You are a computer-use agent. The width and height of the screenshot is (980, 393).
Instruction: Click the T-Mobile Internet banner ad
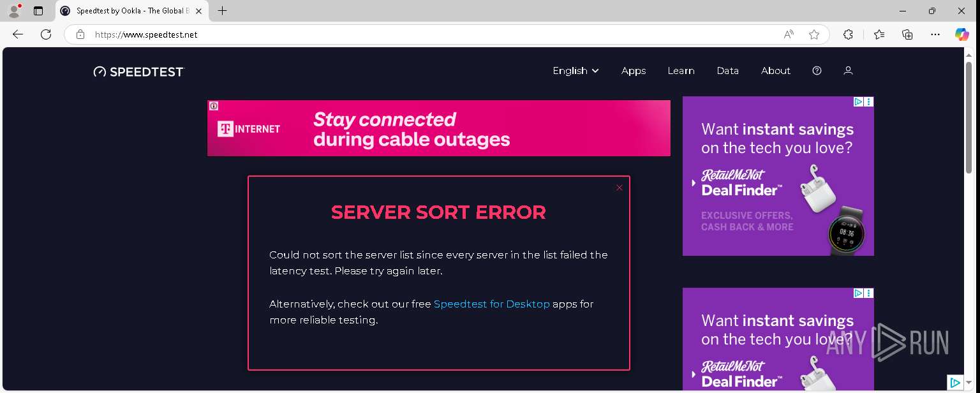[439, 128]
